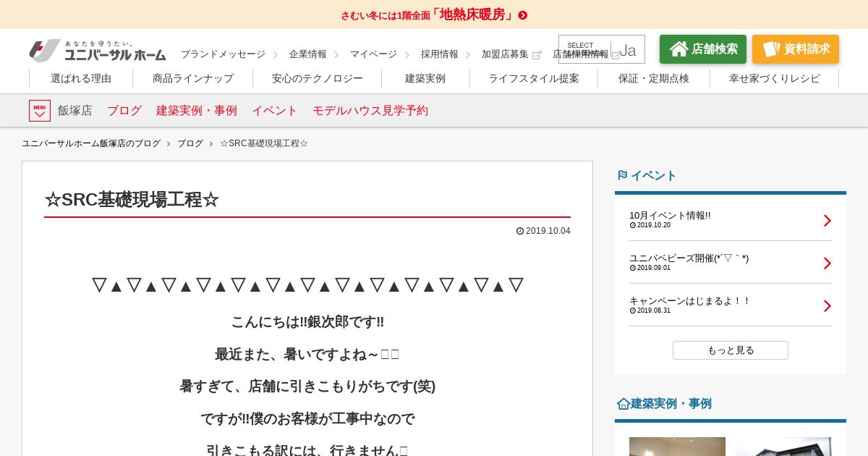
Task: Select the 選ばれる理由 menu item
Action: click(81, 78)
